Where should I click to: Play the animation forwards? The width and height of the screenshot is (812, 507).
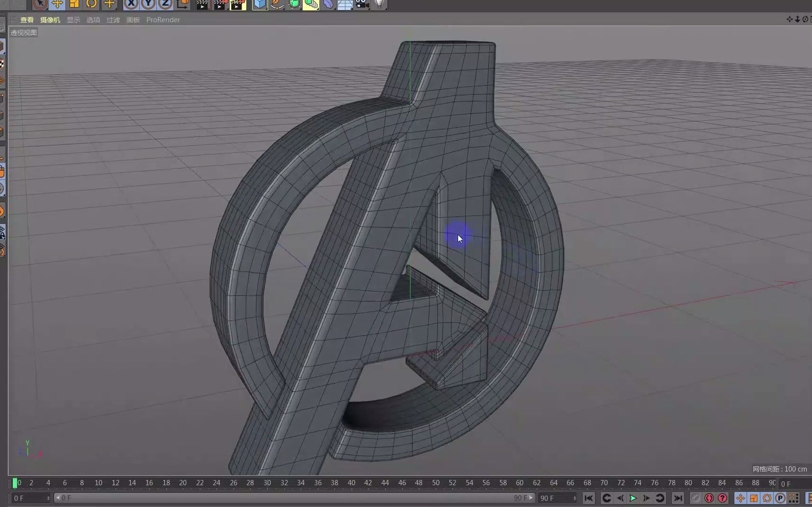[x=633, y=498]
